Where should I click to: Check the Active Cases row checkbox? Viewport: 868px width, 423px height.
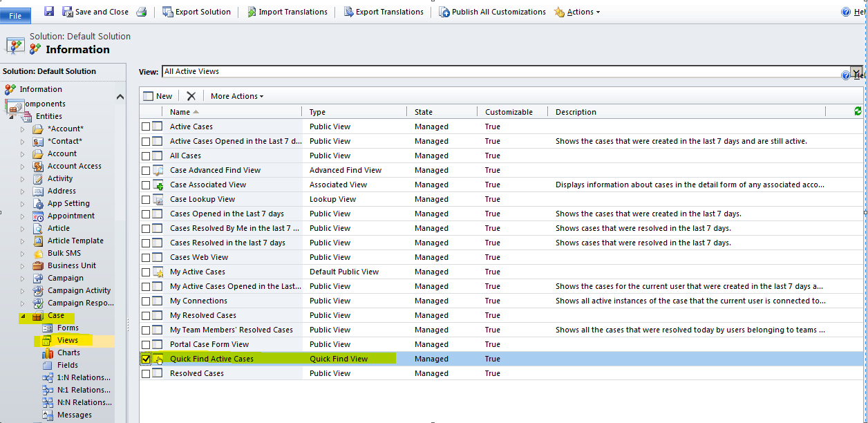pyautogui.click(x=146, y=126)
